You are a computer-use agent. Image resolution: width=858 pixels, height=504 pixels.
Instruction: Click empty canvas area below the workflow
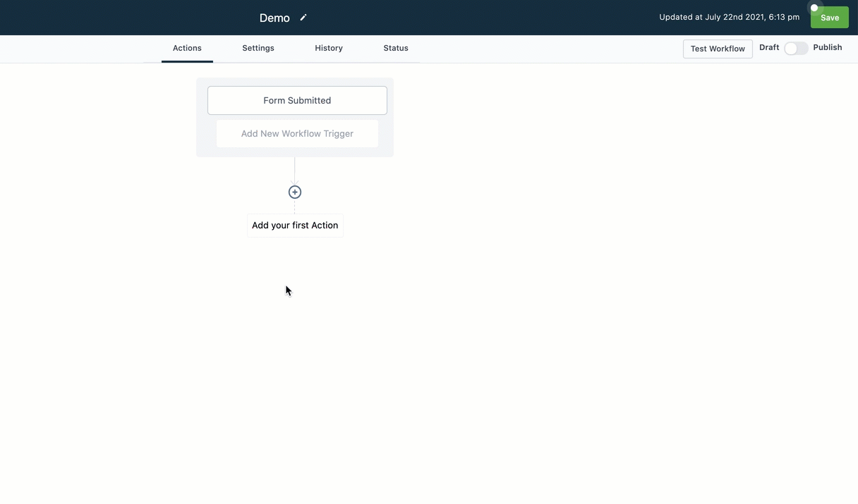494,367
